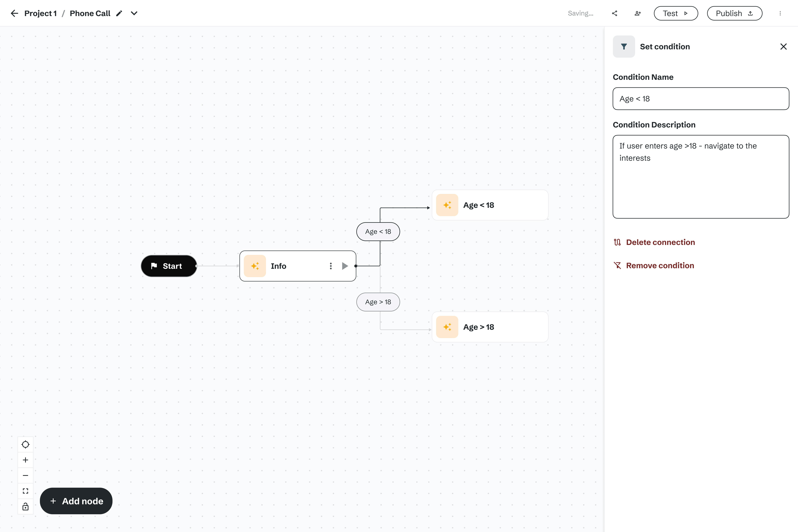
Task: Select the Age < 18 node
Action: click(490, 205)
